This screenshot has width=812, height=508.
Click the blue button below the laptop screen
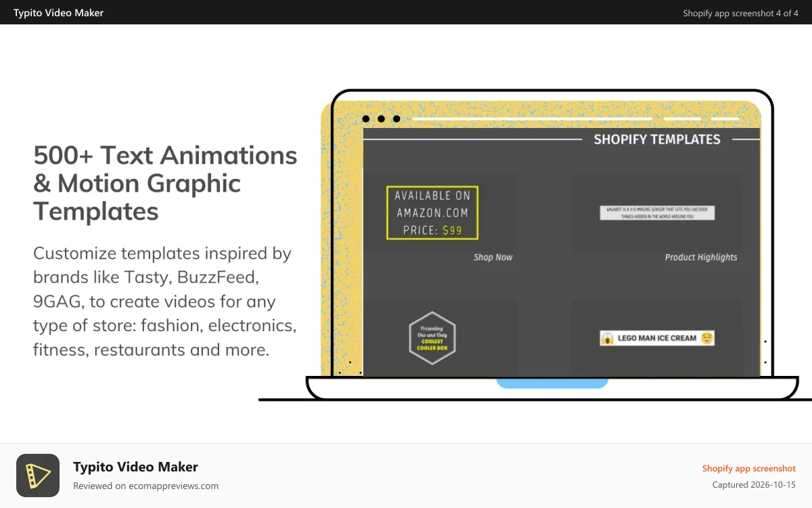[x=552, y=383]
